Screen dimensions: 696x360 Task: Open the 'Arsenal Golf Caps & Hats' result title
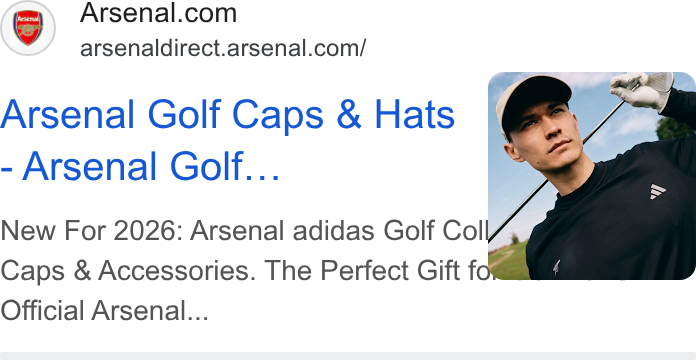(x=227, y=115)
